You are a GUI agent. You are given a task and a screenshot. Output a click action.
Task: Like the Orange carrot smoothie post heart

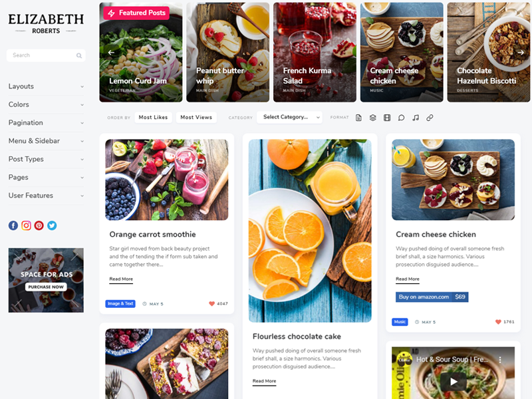tap(211, 304)
